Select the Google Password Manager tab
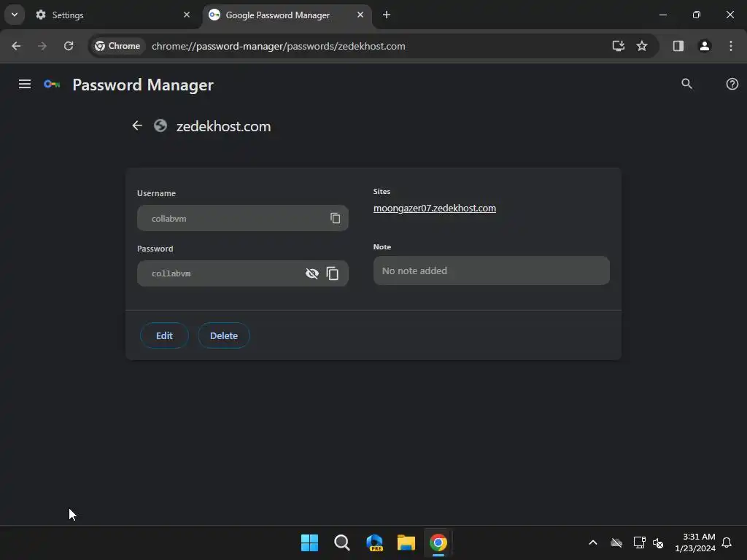747x560 pixels. [x=286, y=15]
